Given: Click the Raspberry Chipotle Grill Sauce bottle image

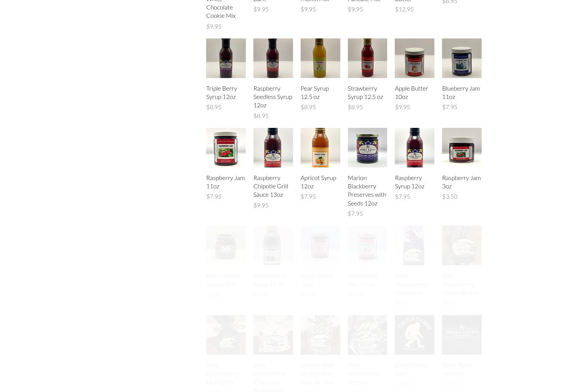Looking at the screenshot, I should tap(273, 147).
